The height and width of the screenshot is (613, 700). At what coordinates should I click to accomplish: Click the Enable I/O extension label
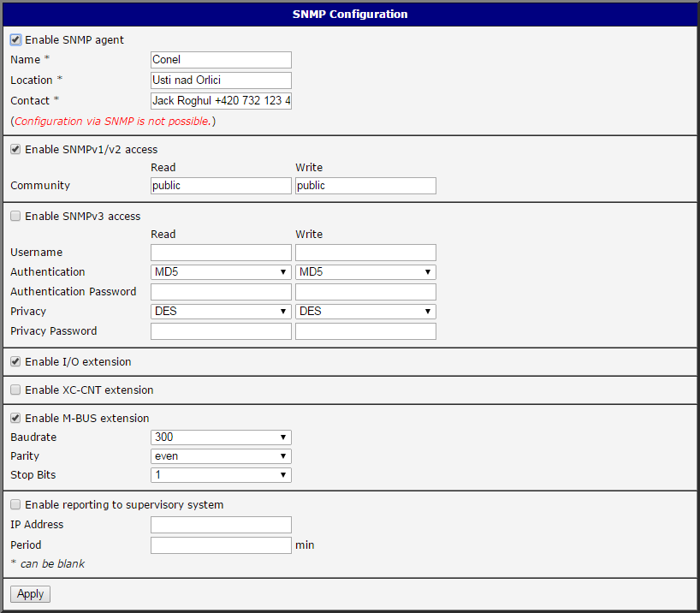click(78, 362)
